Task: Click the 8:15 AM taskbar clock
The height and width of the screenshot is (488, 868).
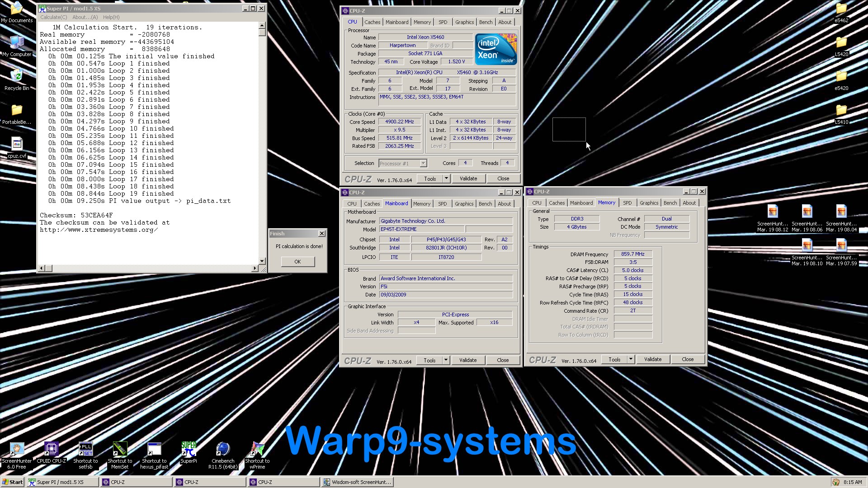Action: click(x=853, y=482)
